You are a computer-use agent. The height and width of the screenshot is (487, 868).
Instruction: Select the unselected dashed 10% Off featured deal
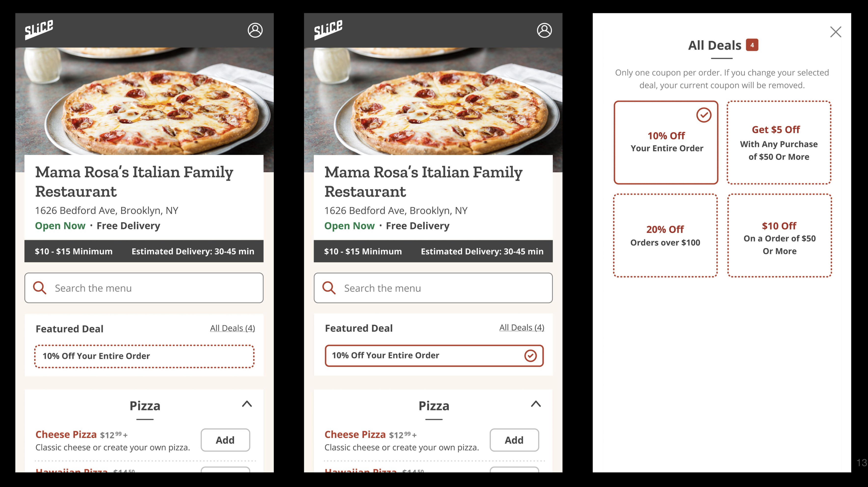pos(144,356)
